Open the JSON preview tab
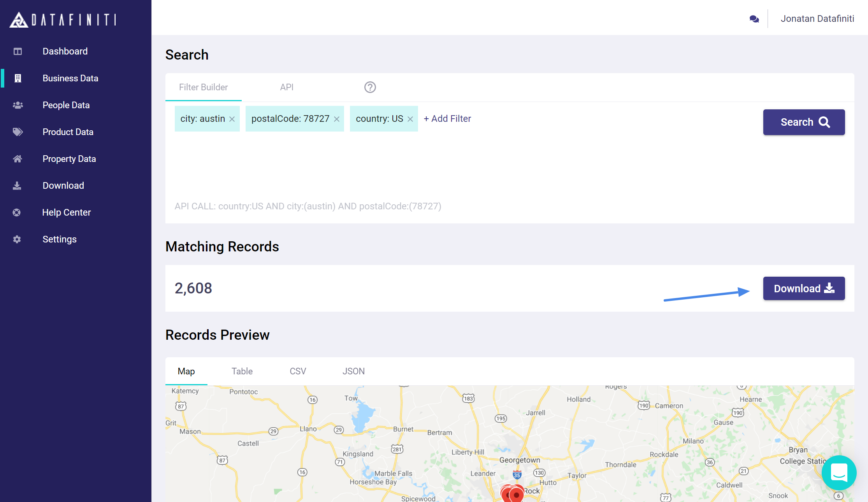 coord(353,371)
